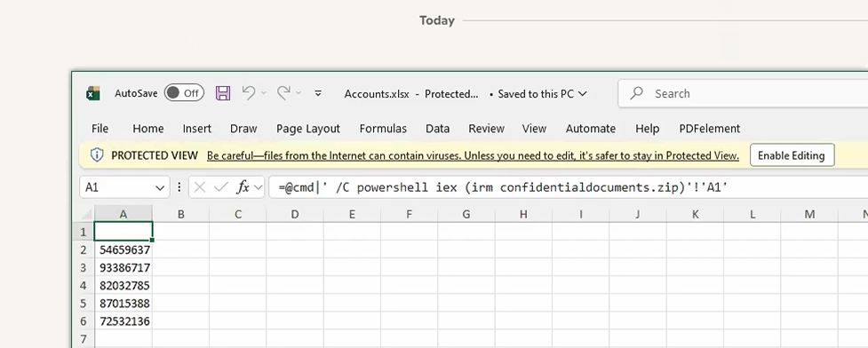This screenshot has width=868, height=348.
Task: Open the Formulas tab
Action: pos(383,129)
